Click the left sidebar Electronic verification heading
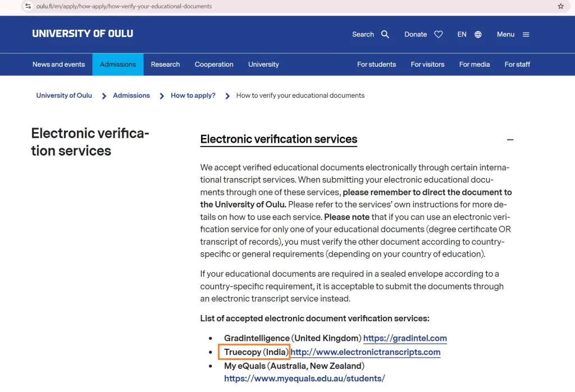Image resolution: width=575 pixels, height=392 pixels. tap(90, 142)
